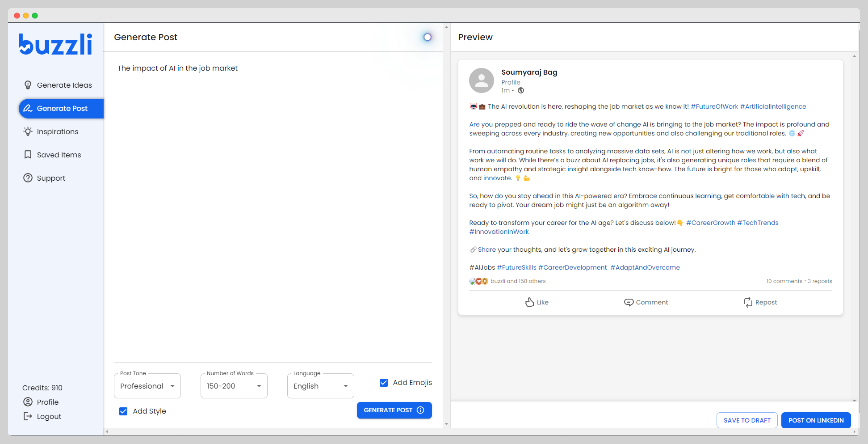This screenshot has height=444, width=868.
Task: Click the circular loader icon near Generate Post title
Action: coord(428,37)
